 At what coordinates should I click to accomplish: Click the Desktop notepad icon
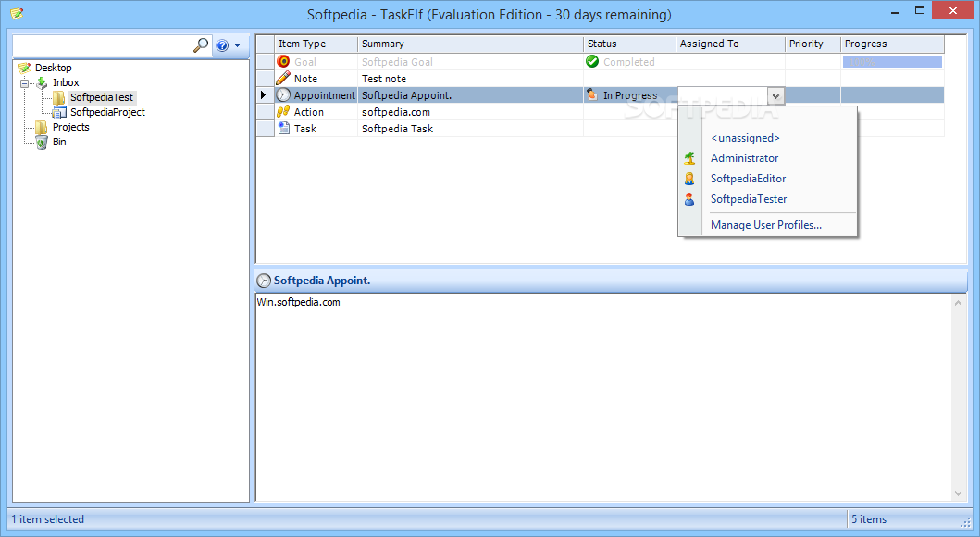[x=24, y=68]
